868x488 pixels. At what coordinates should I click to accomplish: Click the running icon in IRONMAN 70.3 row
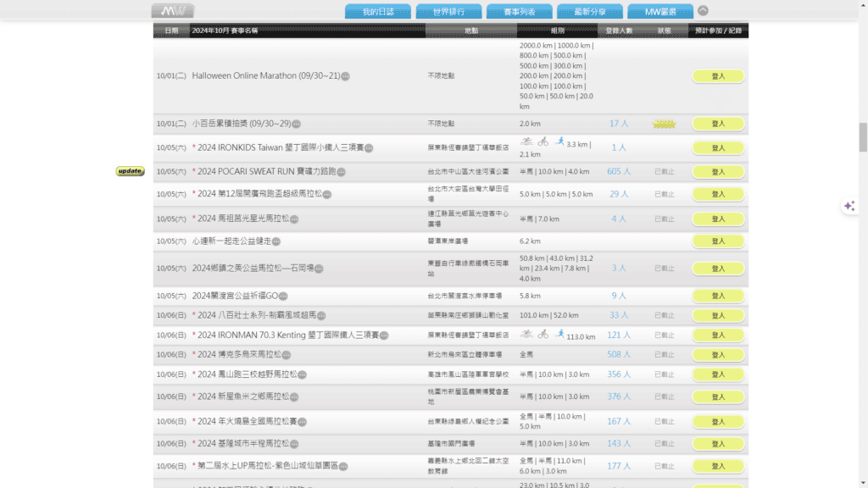click(559, 334)
